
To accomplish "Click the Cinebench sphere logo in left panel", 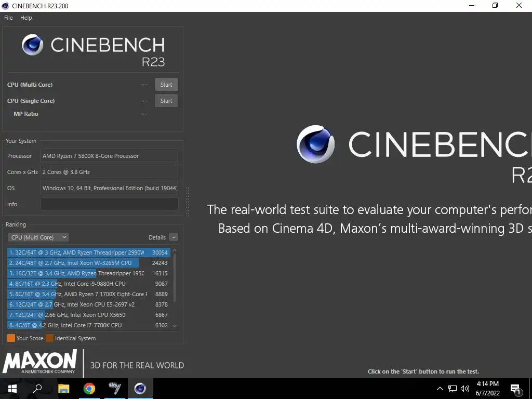I will point(33,45).
